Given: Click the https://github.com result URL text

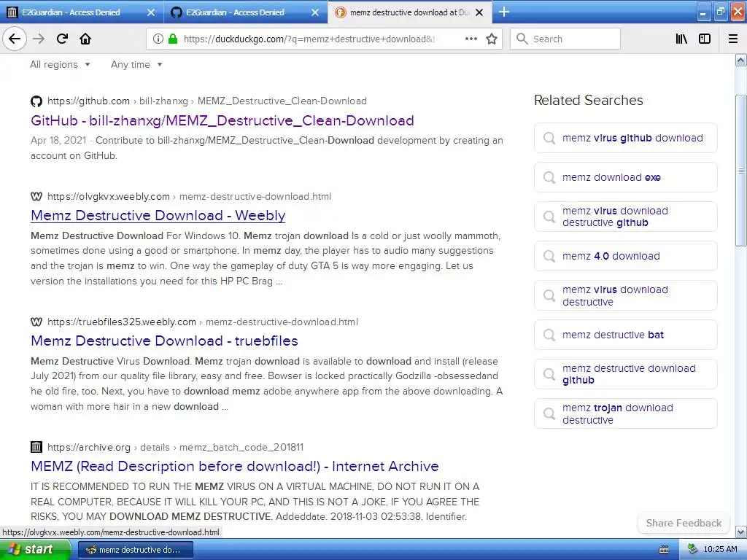Looking at the screenshot, I should pyautogui.click(x=88, y=101).
